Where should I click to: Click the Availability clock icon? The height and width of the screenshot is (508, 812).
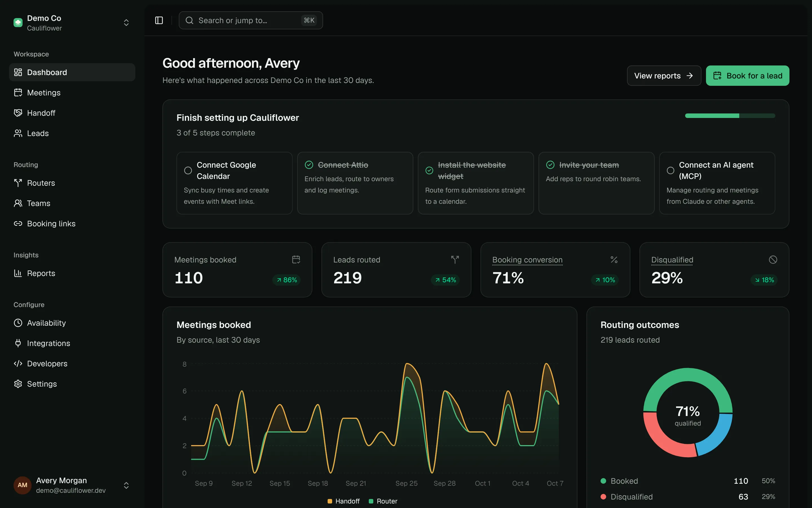(x=18, y=323)
